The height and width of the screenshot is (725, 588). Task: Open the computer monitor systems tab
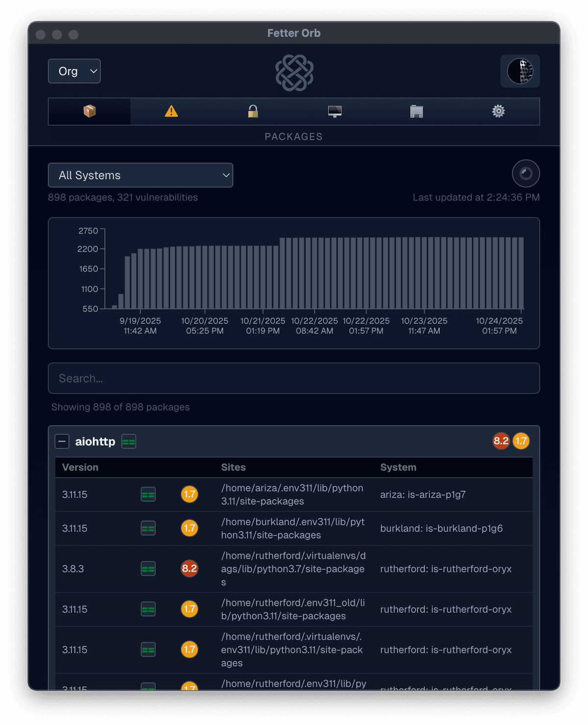(x=335, y=112)
